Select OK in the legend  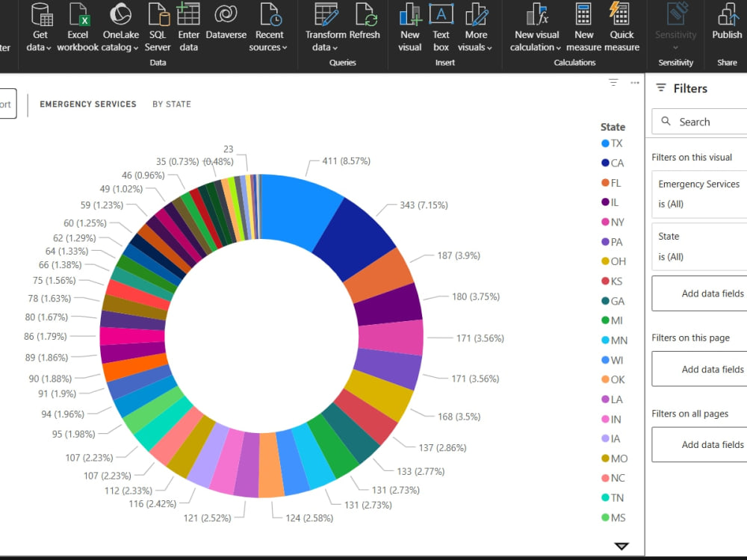tap(613, 379)
